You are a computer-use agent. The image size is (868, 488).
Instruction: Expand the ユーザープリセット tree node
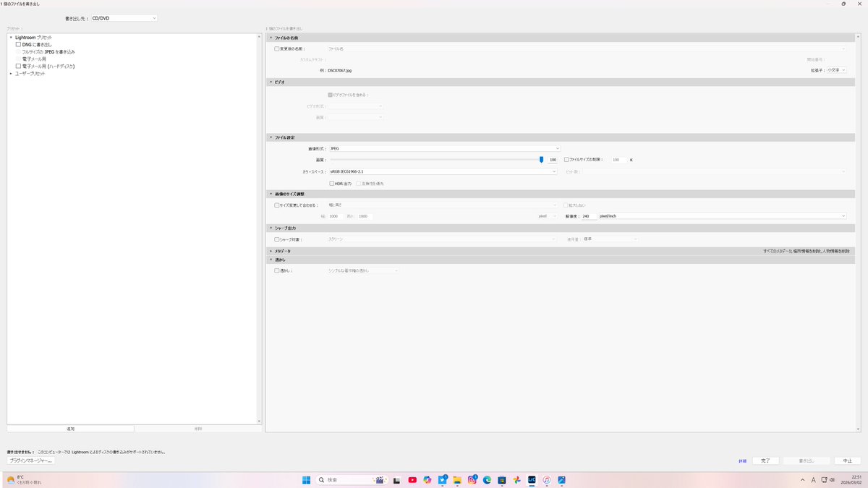point(11,74)
